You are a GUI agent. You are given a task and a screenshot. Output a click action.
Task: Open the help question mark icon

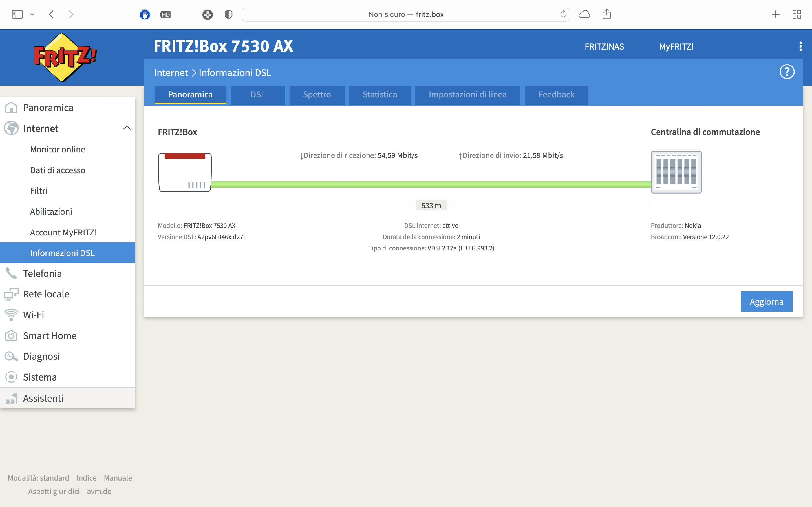click(x=787, y=72)
